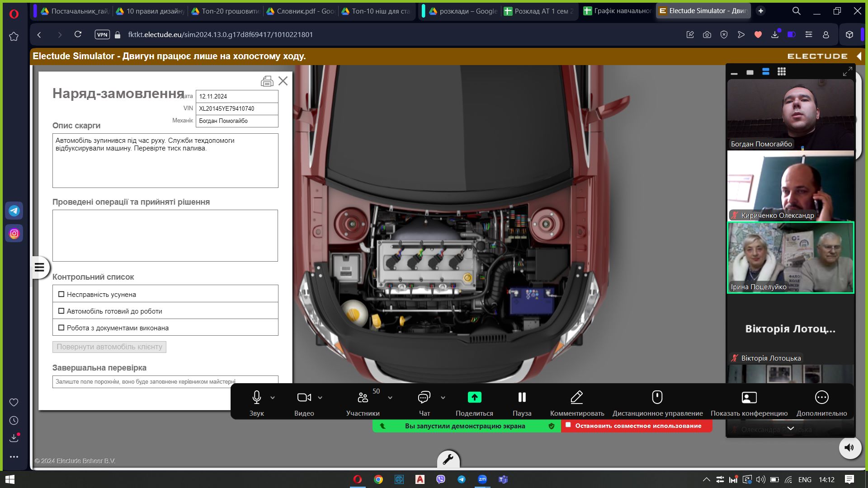This screenshot has height=488, width=868.
Task: Click the Комментировать pencil icon
Action: pos(576,397)
